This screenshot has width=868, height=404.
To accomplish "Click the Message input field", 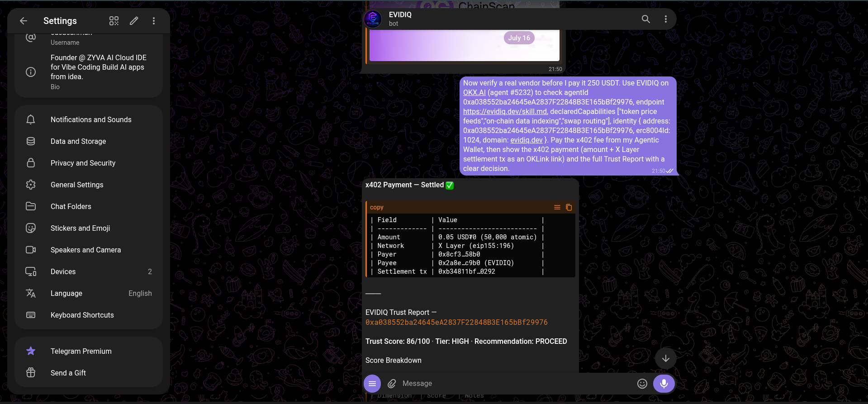I will pos(516,384).
